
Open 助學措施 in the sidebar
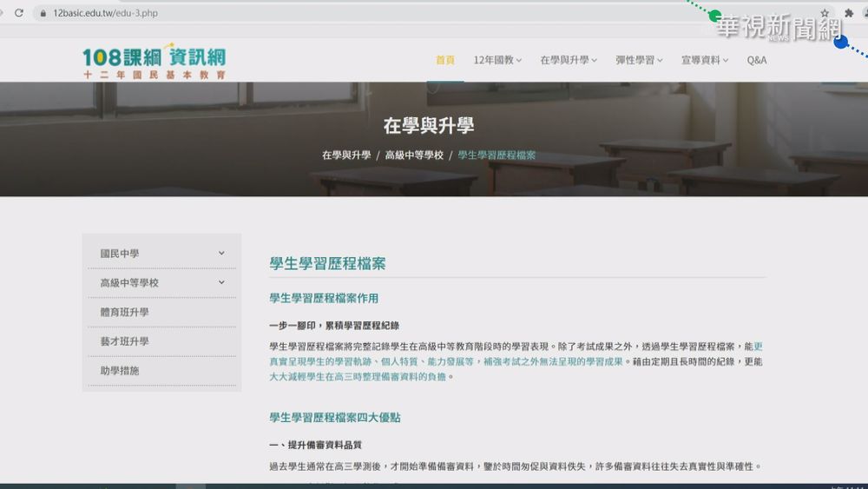[x=120, y=371]
